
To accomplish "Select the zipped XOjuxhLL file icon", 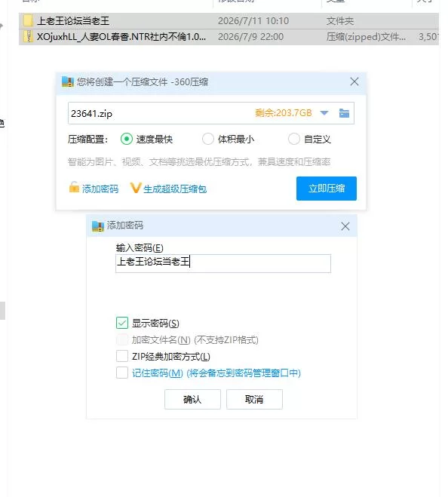I will tap(28, 37).
